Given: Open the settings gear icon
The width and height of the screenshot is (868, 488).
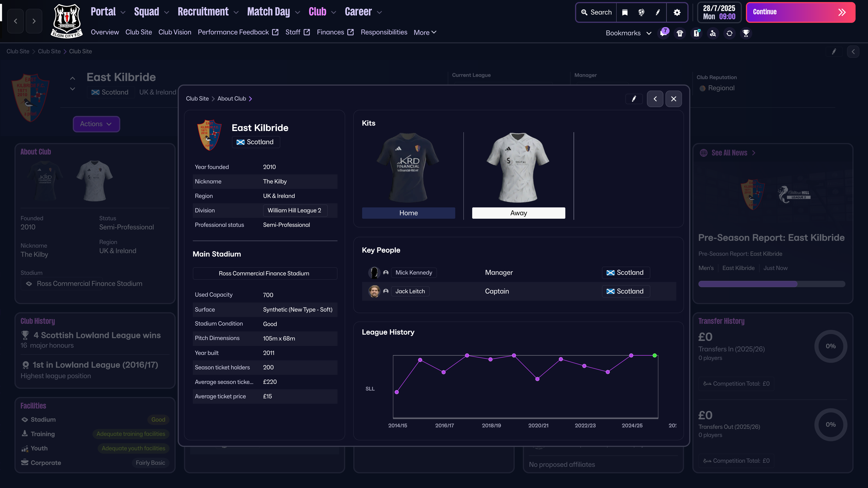Looking at the screenshot, I should click(x=677, y=12).
